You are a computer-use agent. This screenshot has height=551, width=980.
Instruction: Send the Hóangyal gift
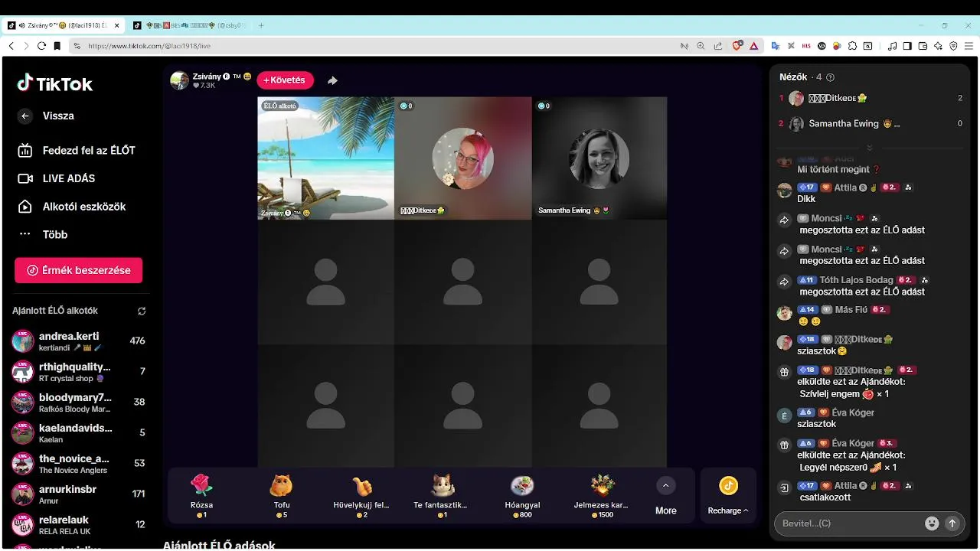[522, 495]
